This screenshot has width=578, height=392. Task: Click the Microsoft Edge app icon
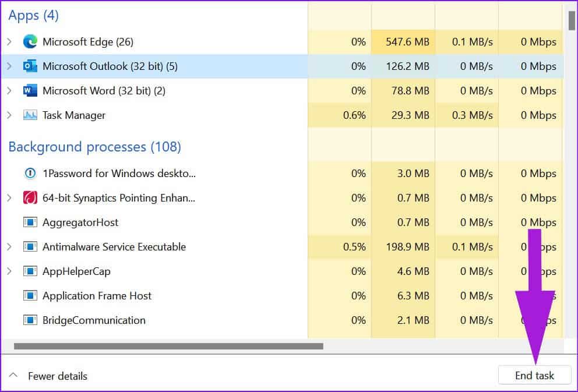click(x=30, y=41)
